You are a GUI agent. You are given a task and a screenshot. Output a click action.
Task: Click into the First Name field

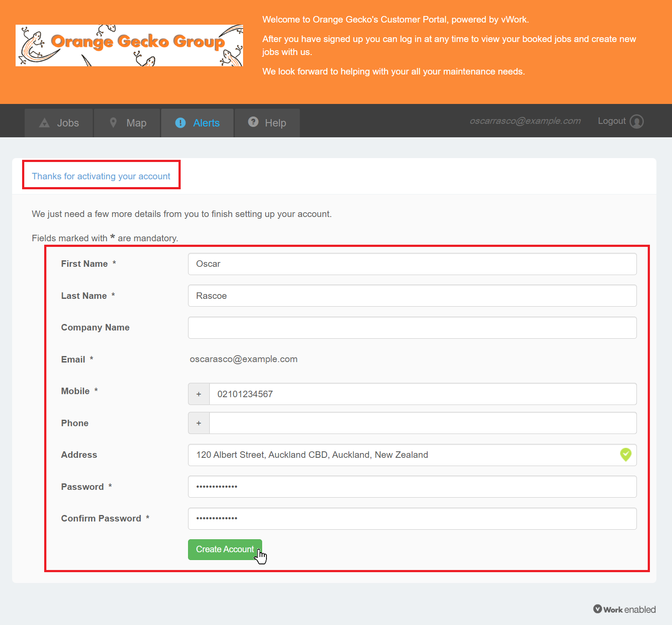click(x=412, y=264)
